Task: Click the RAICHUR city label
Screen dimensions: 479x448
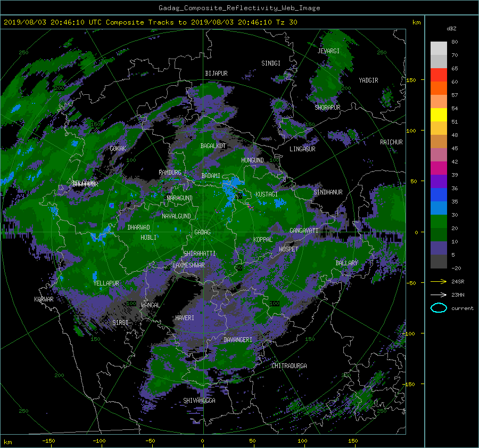Action: coord(391,142)
